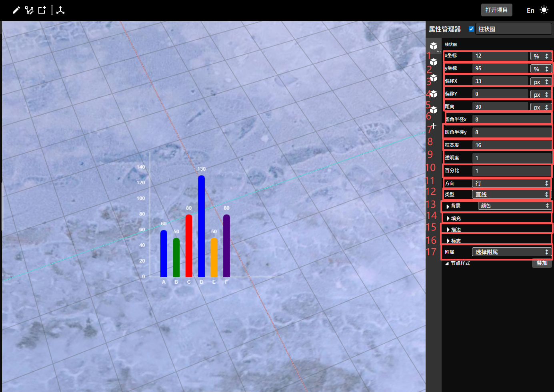The height and width of the screenshot is (392, 554).
Task: Select the orange bar E in chart
Action: (214, 257)
